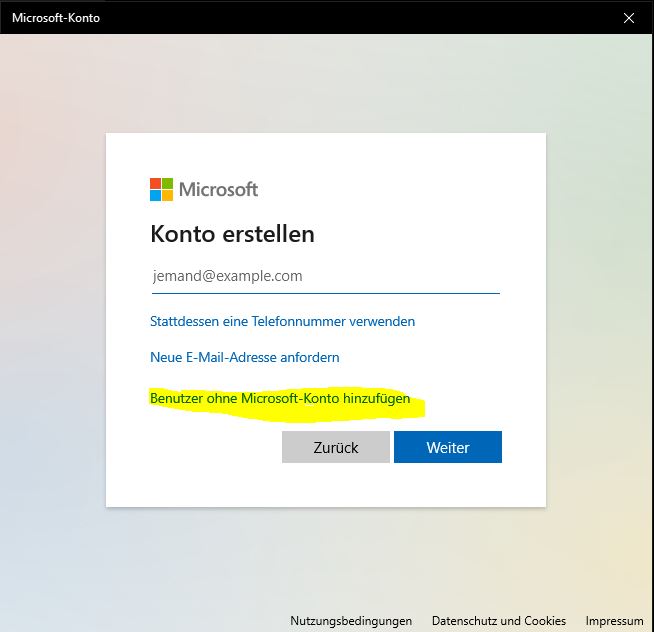The image size is (654, 632).
Task: Open 'Stattdessen eine Telefonnummer verwenden' link
Action: point(282,322)
